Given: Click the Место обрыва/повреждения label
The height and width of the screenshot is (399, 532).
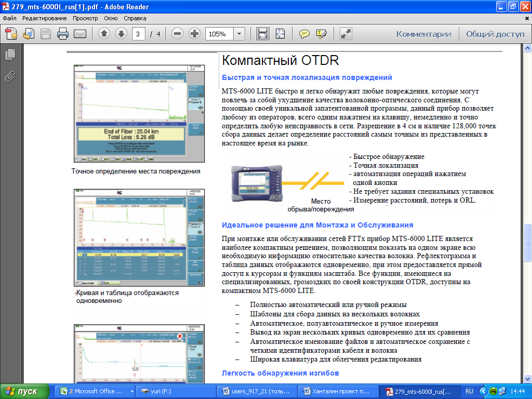Looking at the screenshot, I should tap(321, 205).
